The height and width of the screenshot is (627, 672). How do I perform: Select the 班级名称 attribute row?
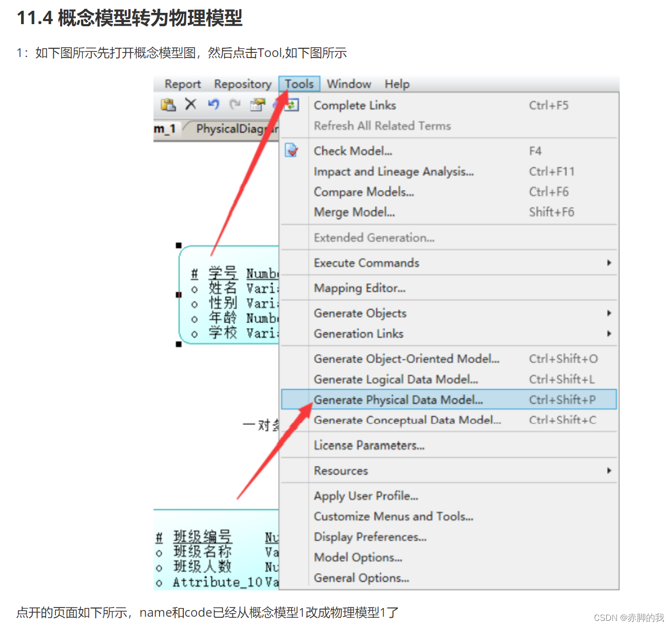217,552
